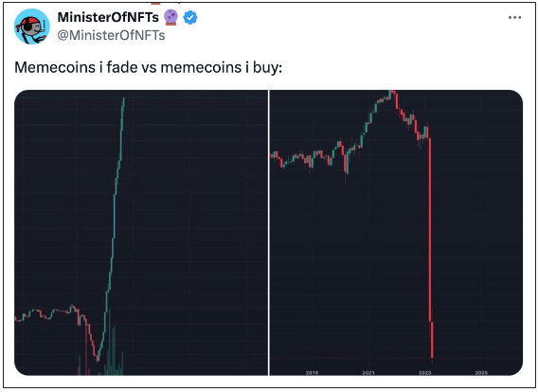Click the 2019 label on chart axis
The height and width of the screenshot is (392, 538).
pyautogui.click(x=312, y=372)
